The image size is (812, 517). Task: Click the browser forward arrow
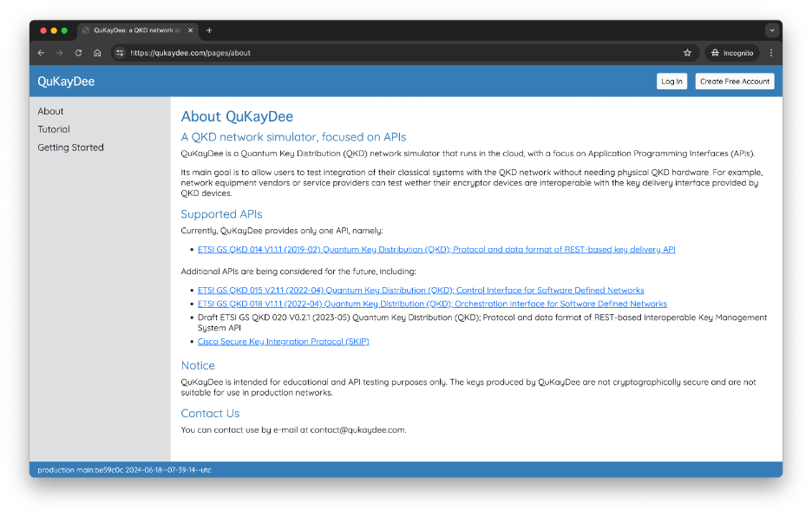(x=60, y=53)
